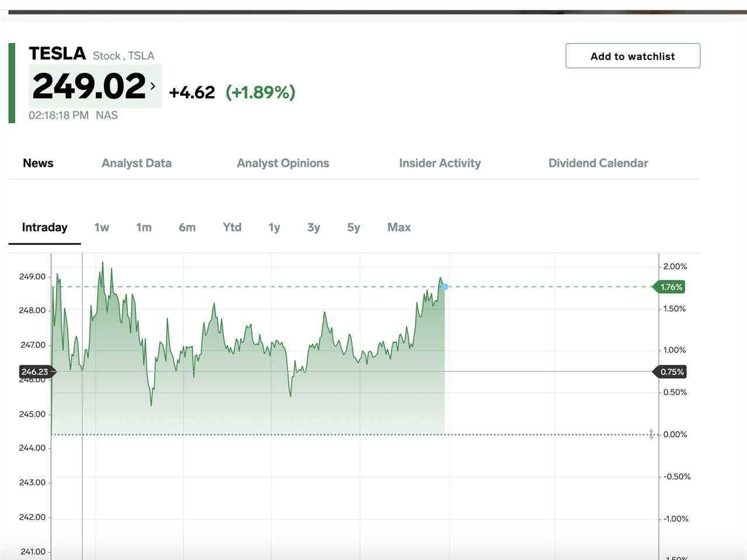The width and height of the screenshot is (747, 560).
Task: Click the (+1.89%) percent change
Action: tap(261, 92)
